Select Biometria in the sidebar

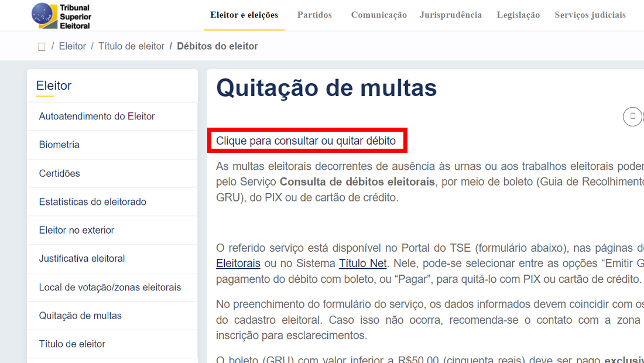tap(59, 145)
